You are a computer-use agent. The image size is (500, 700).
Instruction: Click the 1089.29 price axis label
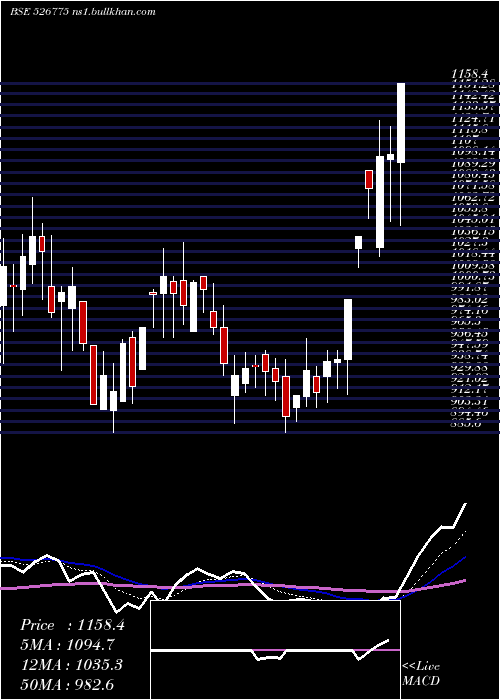pos(472,162)
